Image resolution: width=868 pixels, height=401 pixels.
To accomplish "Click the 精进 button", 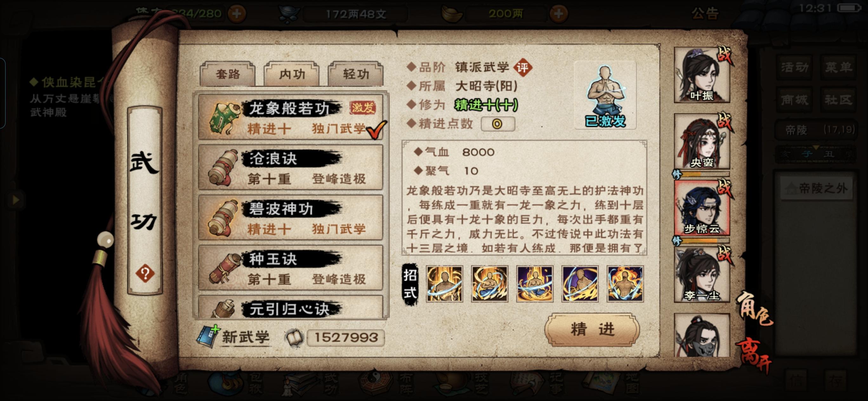I will click(592, 330).
